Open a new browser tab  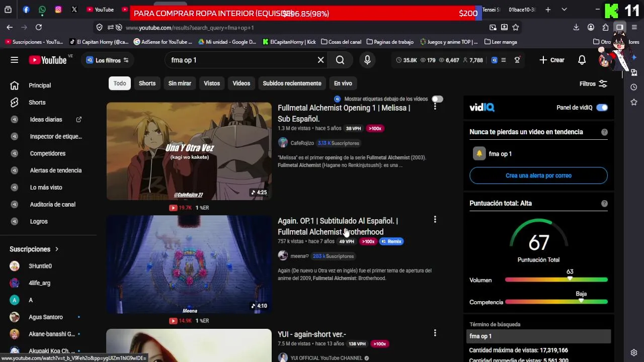point(548,10)
